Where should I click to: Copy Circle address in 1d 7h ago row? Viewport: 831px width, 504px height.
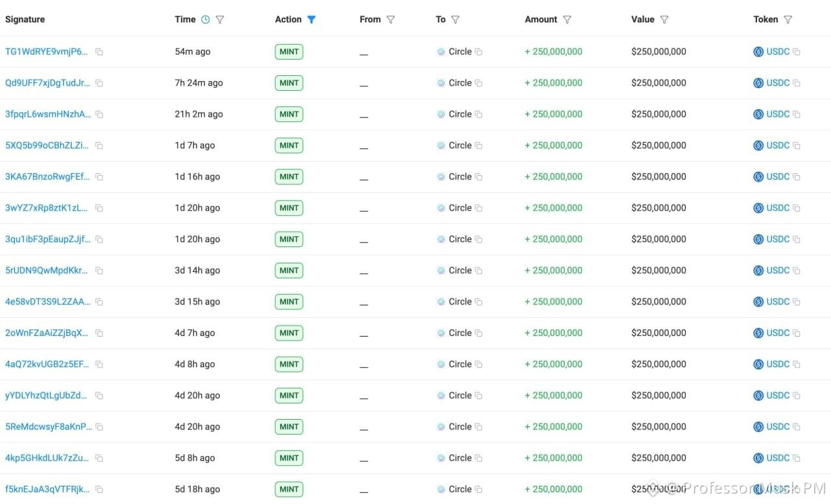point(478,146)
